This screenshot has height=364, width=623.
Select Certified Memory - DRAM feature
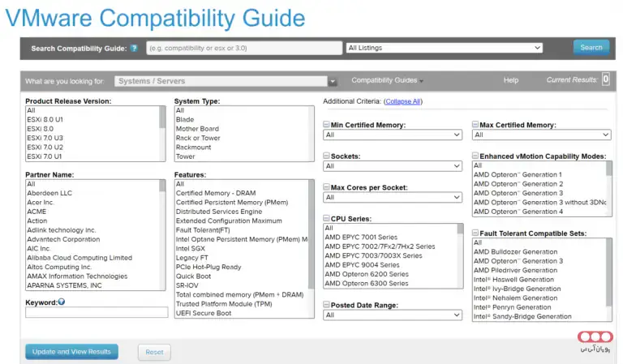[216, 193]
